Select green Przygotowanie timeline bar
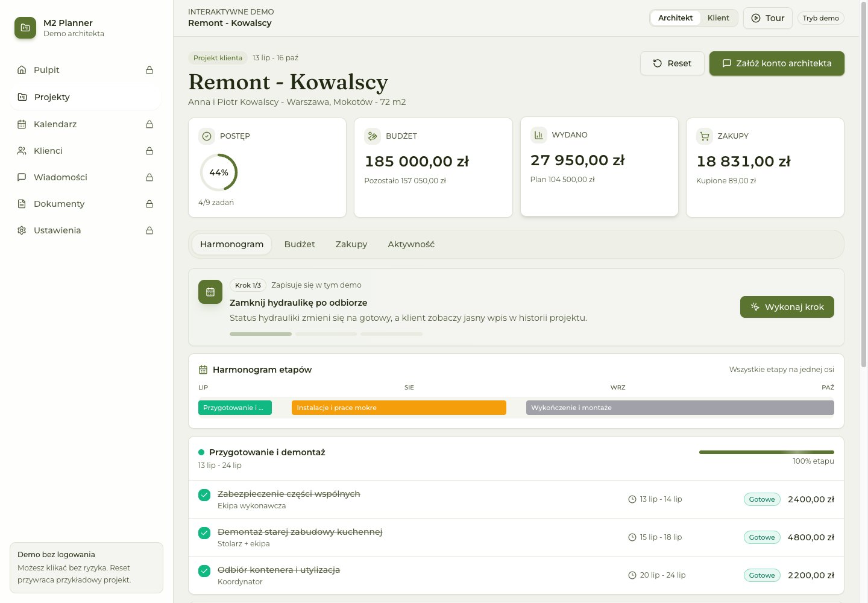 point(235,408)
